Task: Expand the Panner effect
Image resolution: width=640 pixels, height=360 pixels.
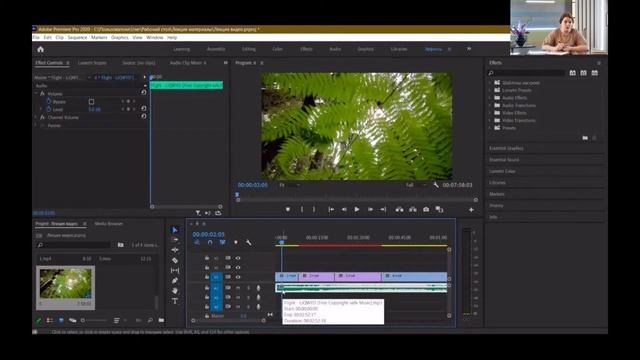Action: tap(36, 125)
